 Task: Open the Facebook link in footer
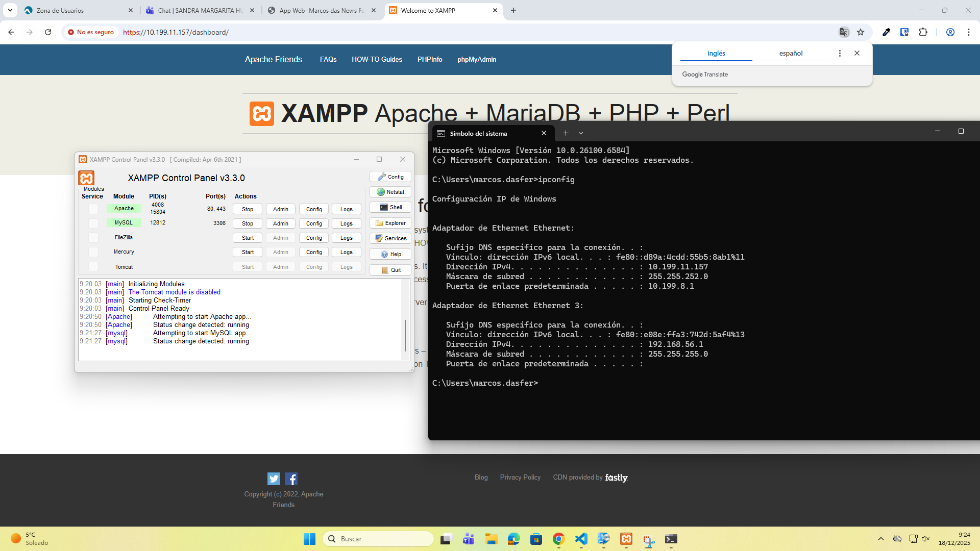click(291, 479)
